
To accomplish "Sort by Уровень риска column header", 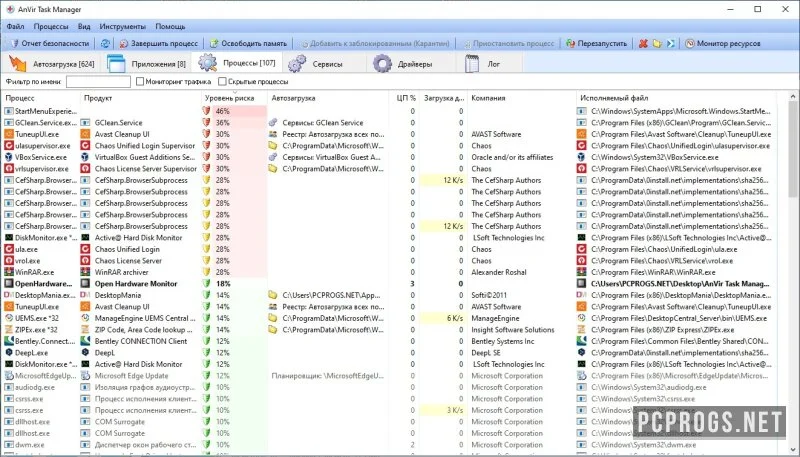I will (x=234, y=98).
